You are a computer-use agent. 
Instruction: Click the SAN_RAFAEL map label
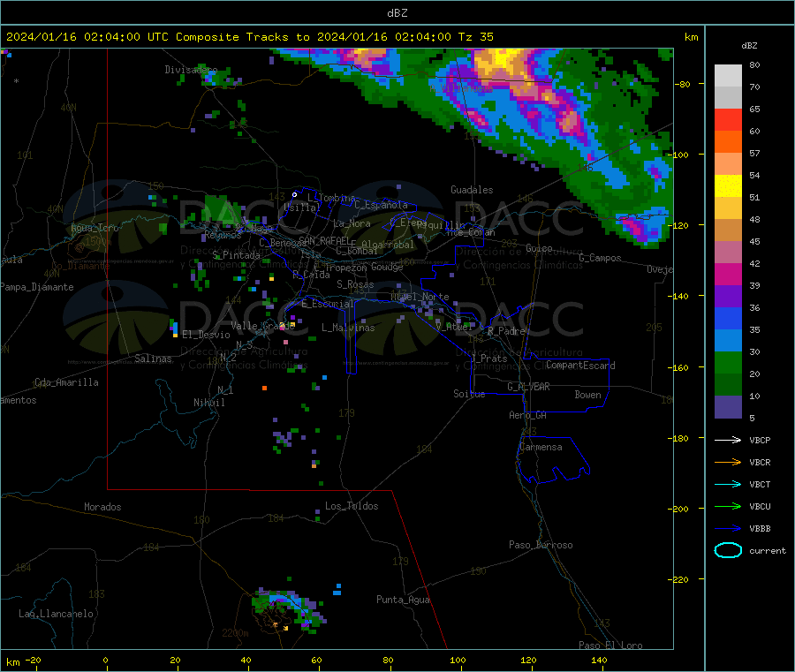(x=324, y=240)
